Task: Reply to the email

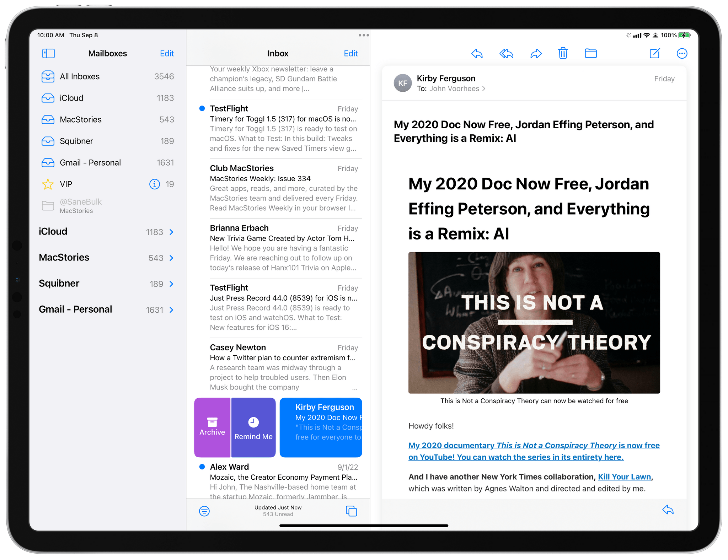Action: (x=477, y=54)
